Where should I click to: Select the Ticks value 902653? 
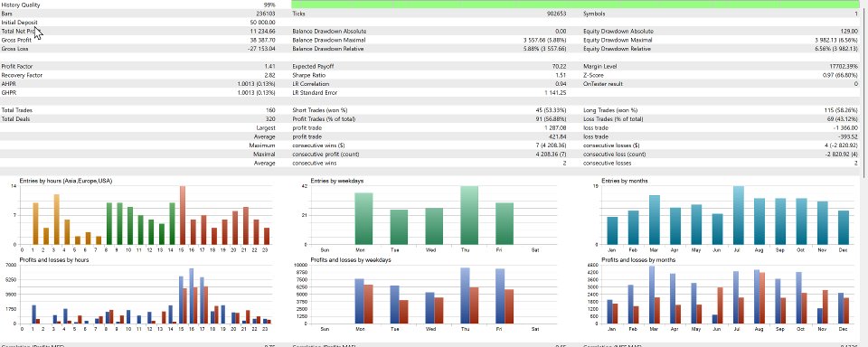click(556, 14)
